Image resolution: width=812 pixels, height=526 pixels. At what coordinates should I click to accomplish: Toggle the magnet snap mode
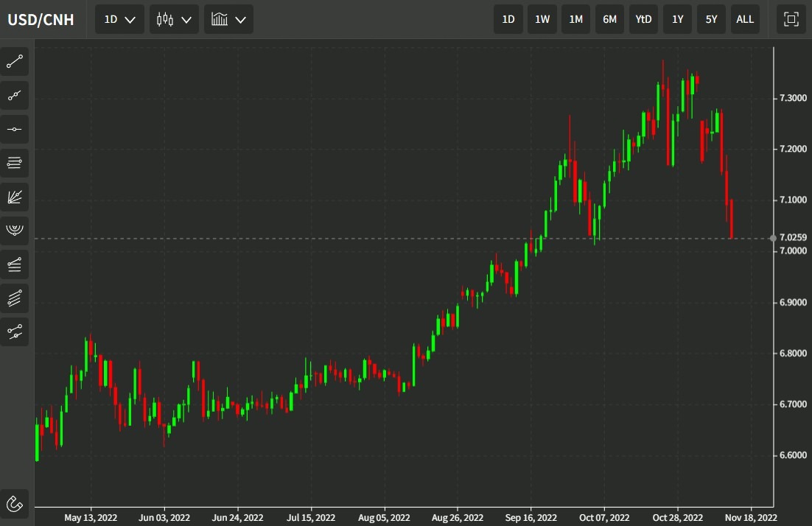pos(15,504)
